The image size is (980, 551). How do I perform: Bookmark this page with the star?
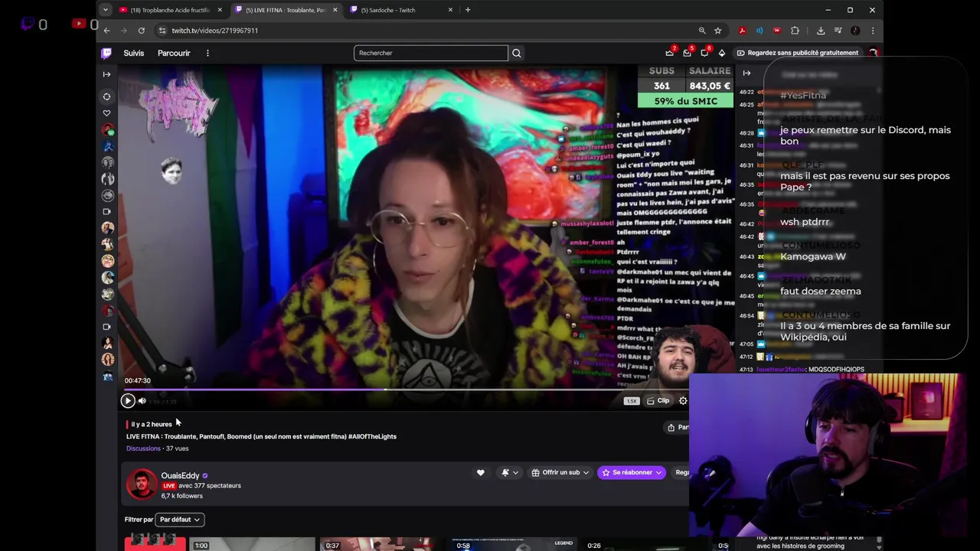click(x=717, y=31)
